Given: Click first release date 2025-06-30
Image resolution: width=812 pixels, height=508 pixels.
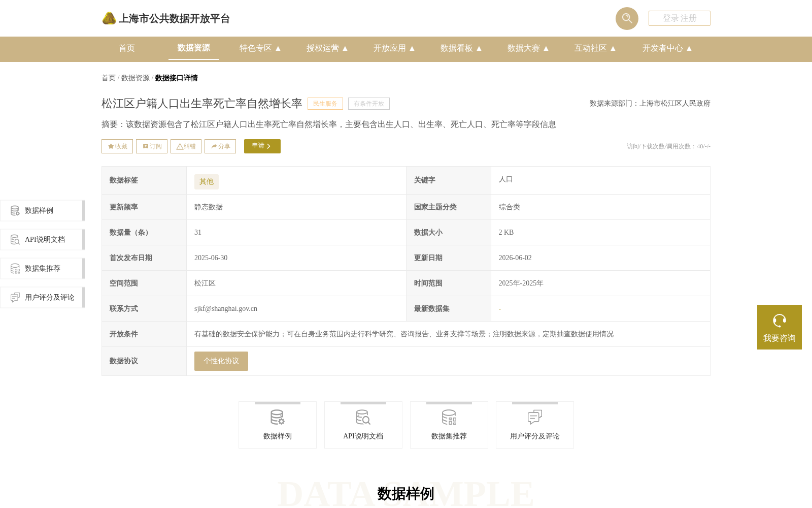Looking at the screenshot, I should [211, 258].
